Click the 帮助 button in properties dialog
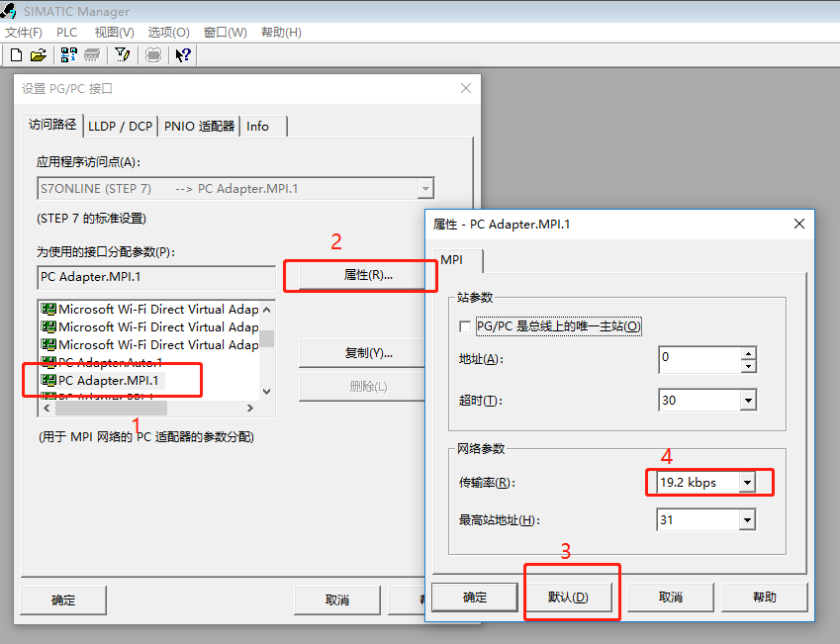840x644 pixels. point(765,598)
